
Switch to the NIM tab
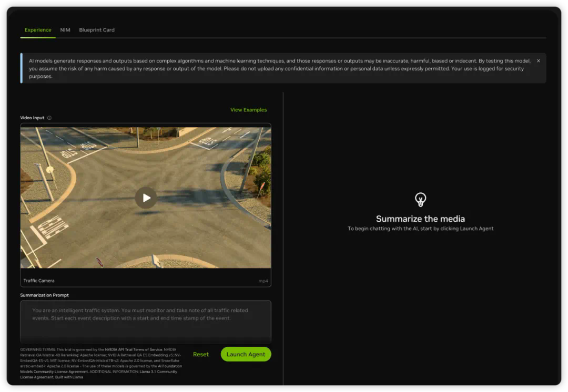(65, 30)
